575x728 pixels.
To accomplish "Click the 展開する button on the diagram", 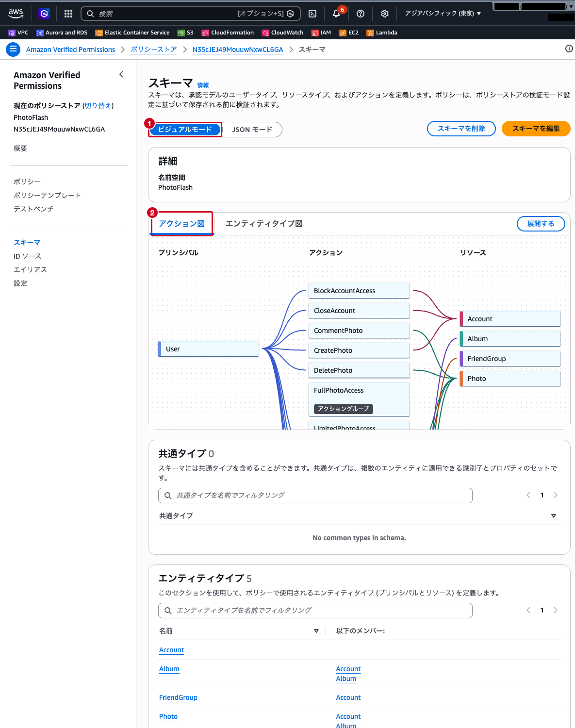I will click(x=541, y=224).
